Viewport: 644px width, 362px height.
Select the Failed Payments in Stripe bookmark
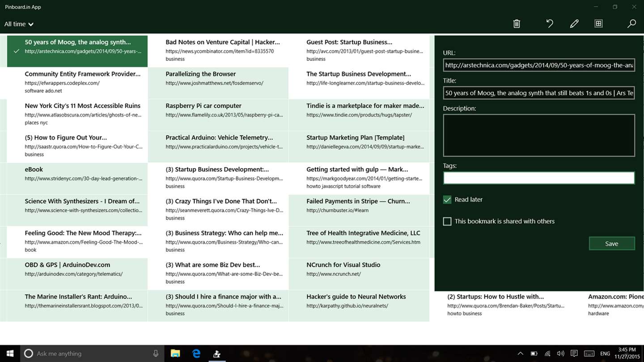pyautogui.click(x=359, y=210)
